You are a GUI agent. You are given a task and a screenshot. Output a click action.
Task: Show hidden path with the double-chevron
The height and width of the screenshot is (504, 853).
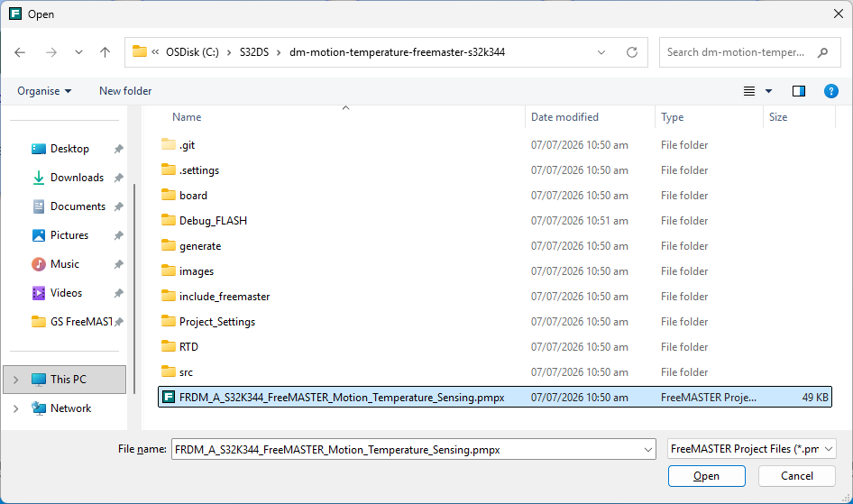155,52
